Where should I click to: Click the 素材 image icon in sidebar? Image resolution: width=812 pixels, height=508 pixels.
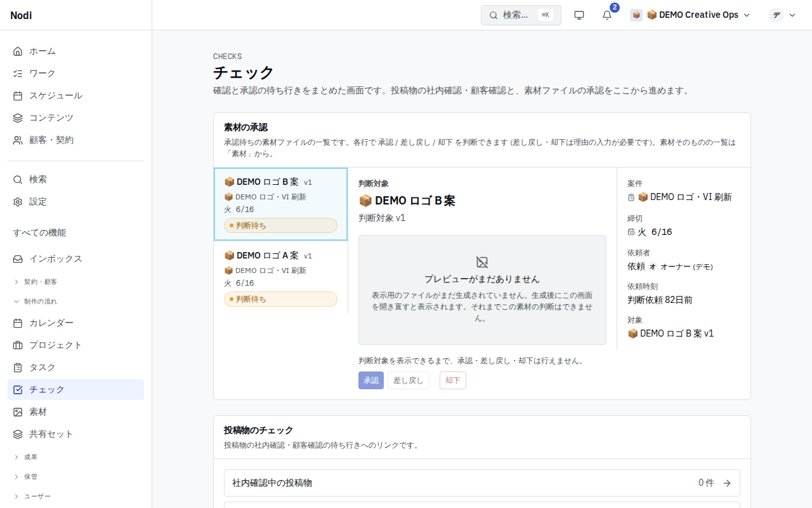(x=18, y=411)
